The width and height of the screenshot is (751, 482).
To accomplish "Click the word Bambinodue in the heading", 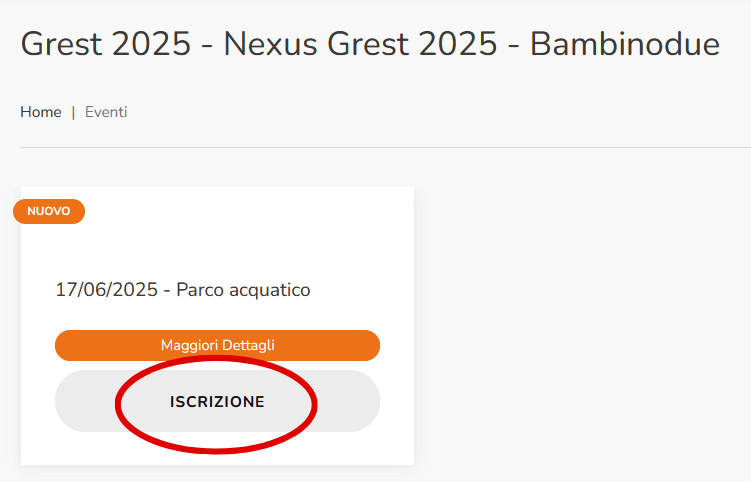I will 625,43.
